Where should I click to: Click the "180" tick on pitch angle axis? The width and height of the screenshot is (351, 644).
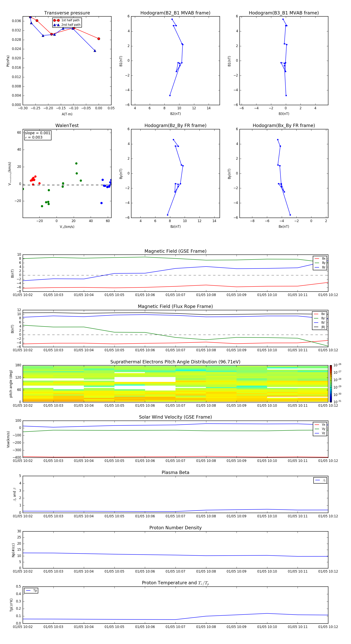(18, 365)
